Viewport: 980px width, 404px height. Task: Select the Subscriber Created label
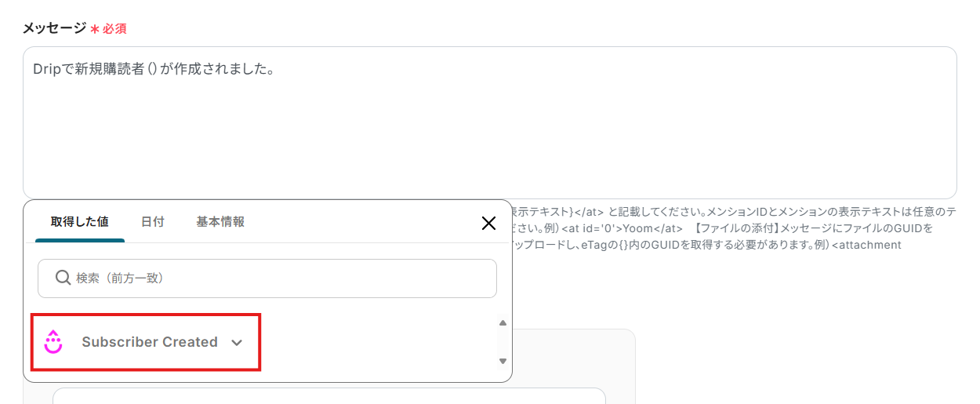150,342
